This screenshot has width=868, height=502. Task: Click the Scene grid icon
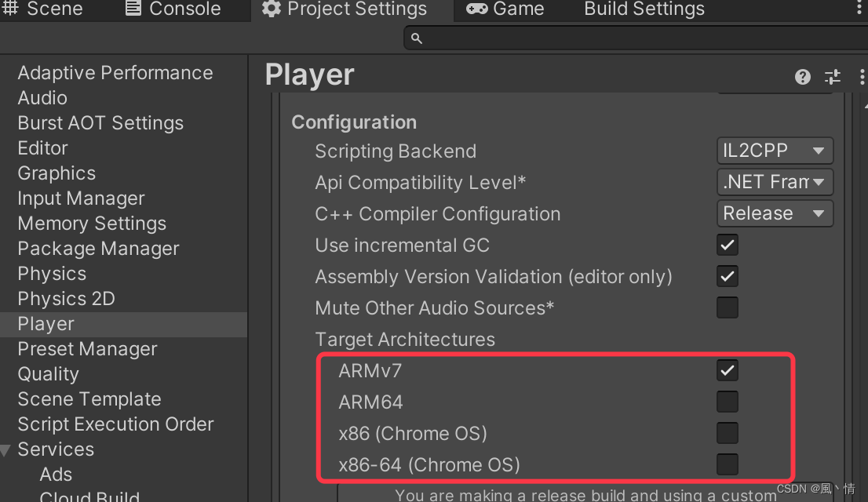(x=10, y=9)
